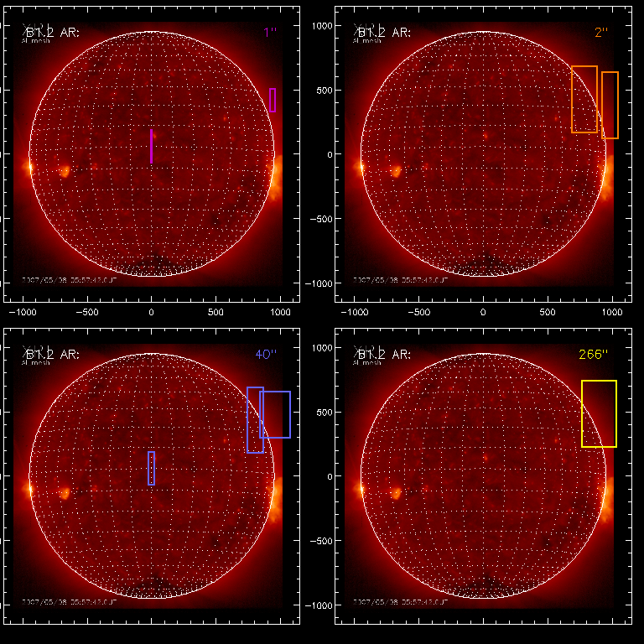Select the narrower right orange box
644x644 pixels.
tap(610, 105)
